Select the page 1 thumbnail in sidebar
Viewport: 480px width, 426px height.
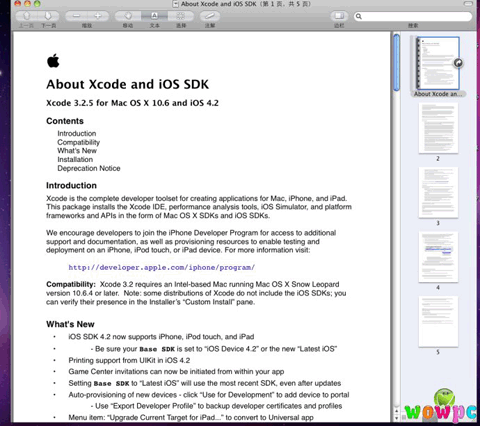(x=438, y=63)
